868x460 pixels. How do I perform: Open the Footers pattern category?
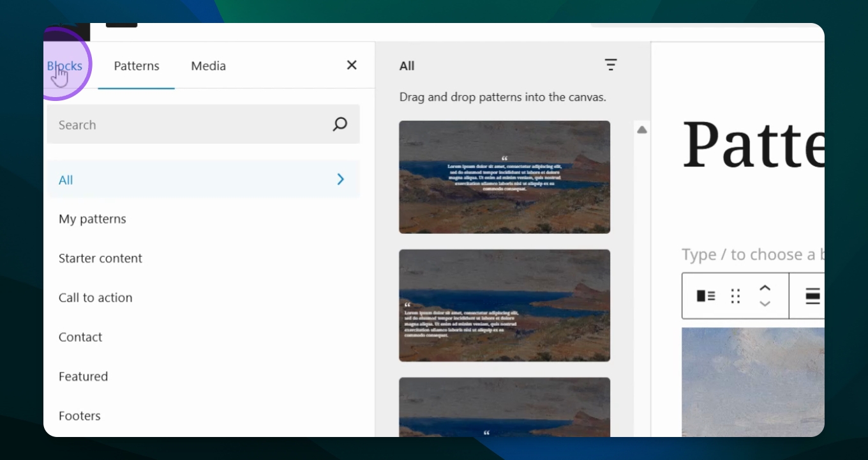(x=80, y=416)
